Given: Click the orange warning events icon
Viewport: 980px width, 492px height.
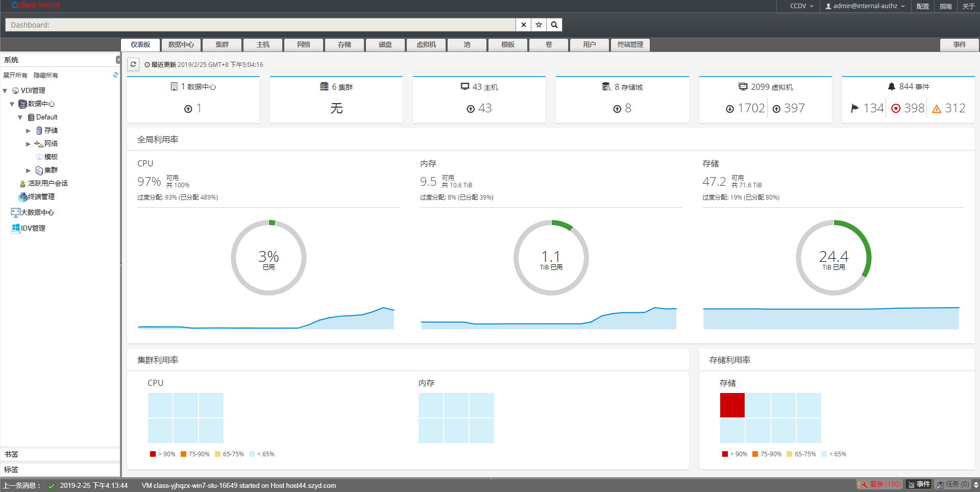Looking at the screenshot, I should pos(937,109).
